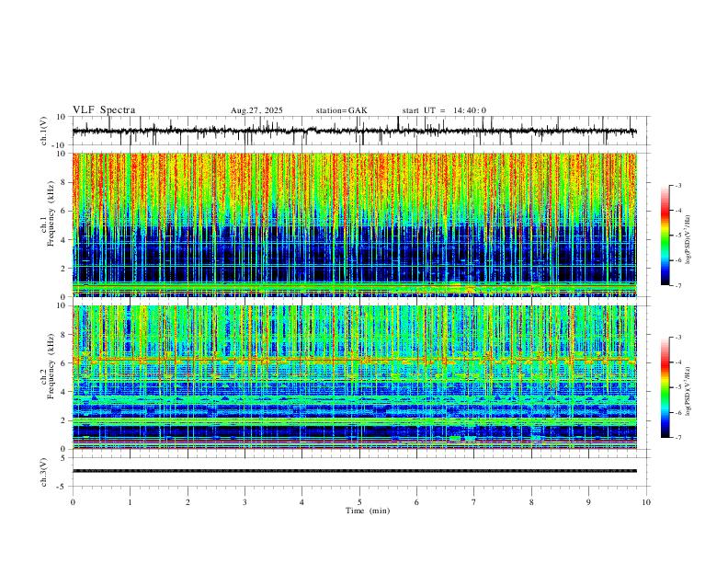The image size is (728, 563).
Task: Click the "ch.1(V)" waveform axis label
Action: coord(44,131)
